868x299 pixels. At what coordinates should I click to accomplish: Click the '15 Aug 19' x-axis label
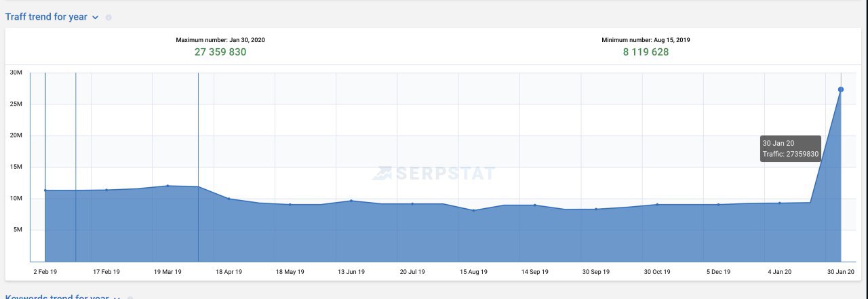click(x=473, y=272)
